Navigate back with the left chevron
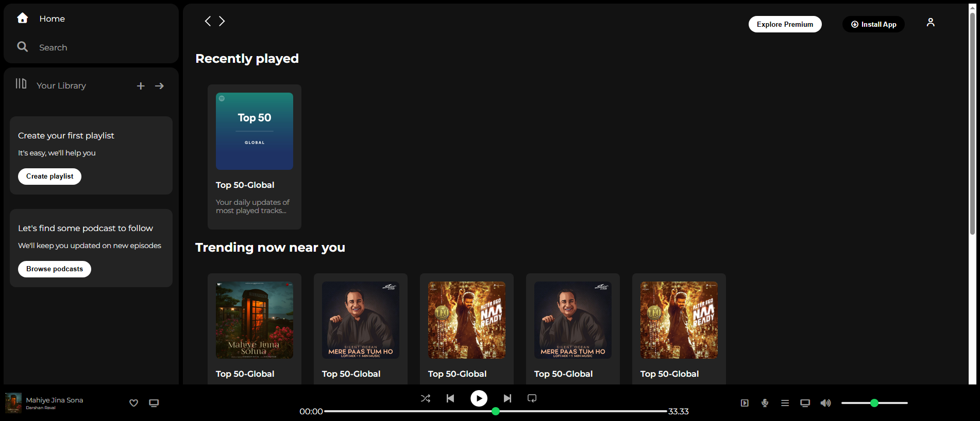The width and height of the screenshot is (980, 421). (x=208, y=21)
